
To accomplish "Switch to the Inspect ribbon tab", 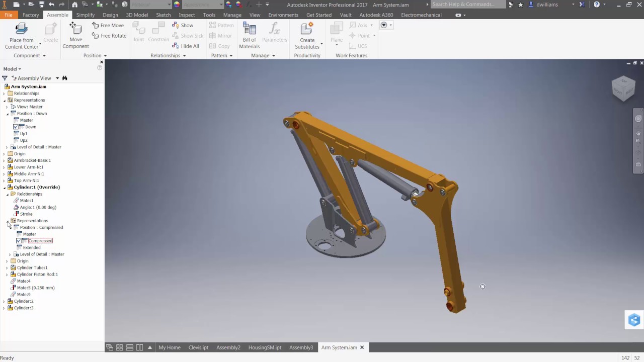I will click(187, 15).
